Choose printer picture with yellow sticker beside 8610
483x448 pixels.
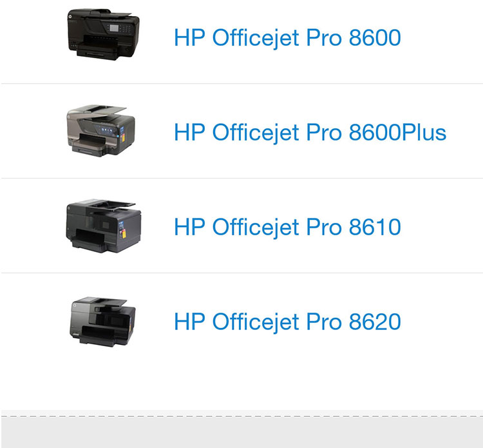pos(104,226)
